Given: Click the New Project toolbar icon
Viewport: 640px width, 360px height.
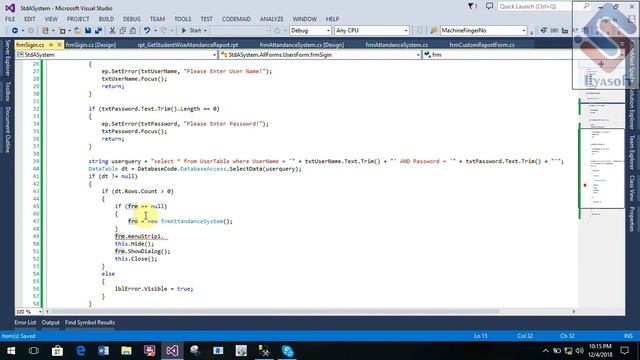Looking at the screenshot, I should click(x=46, y=31).
